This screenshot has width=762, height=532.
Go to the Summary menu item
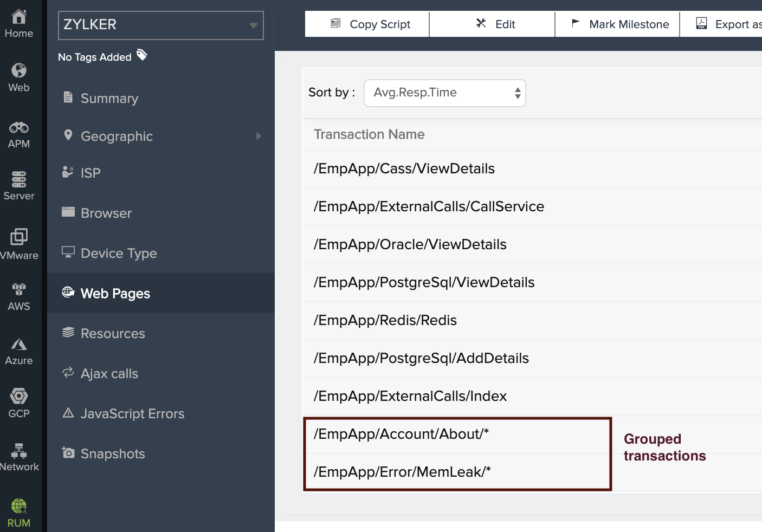pos(109,99)
